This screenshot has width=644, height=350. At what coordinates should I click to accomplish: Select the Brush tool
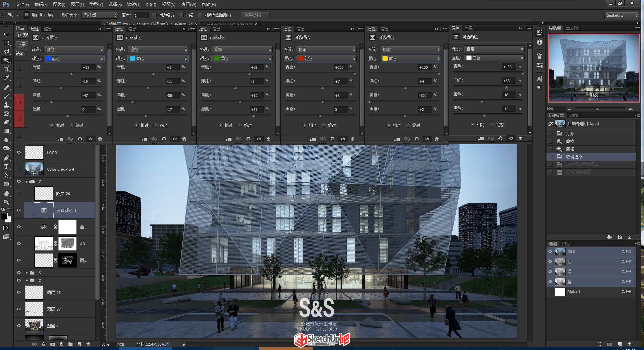6,96
